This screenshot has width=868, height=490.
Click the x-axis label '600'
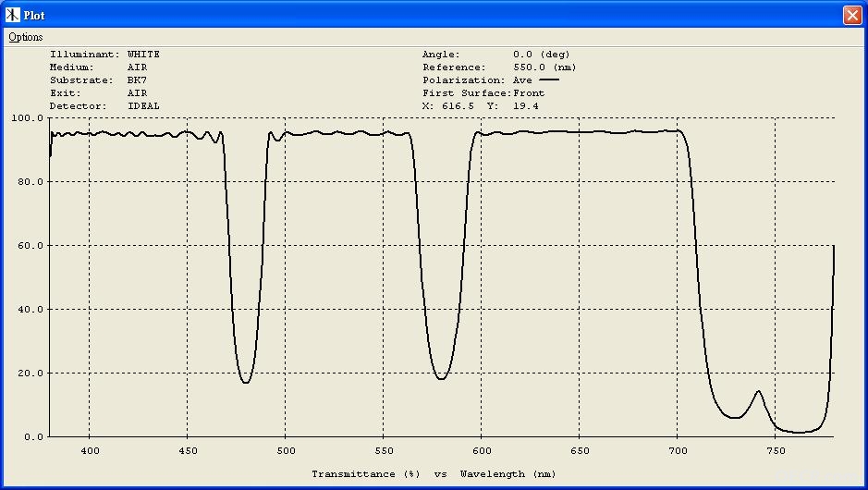coord(482,450)
